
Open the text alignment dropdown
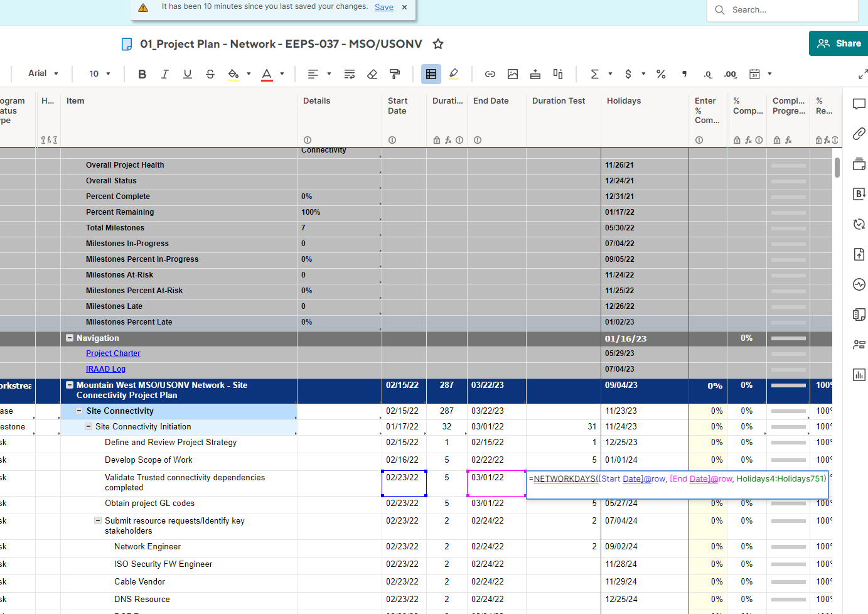[319, 74]
